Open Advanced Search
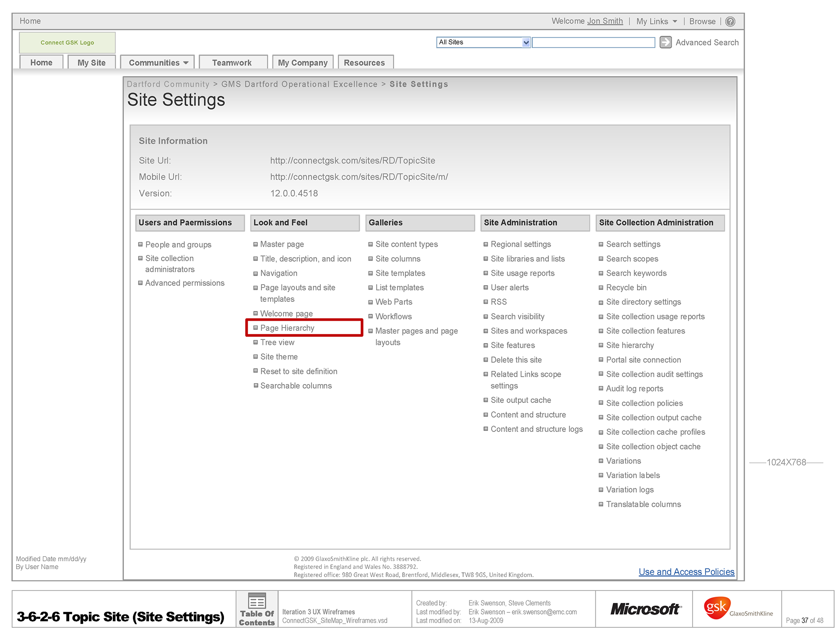 (707, 42)
